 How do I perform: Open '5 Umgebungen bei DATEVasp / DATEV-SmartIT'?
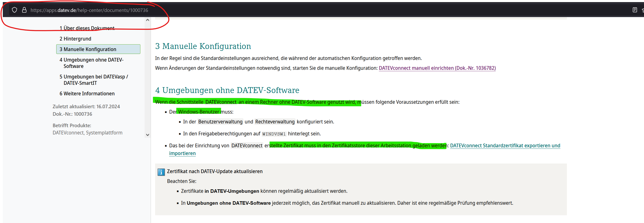coord(93,80)
